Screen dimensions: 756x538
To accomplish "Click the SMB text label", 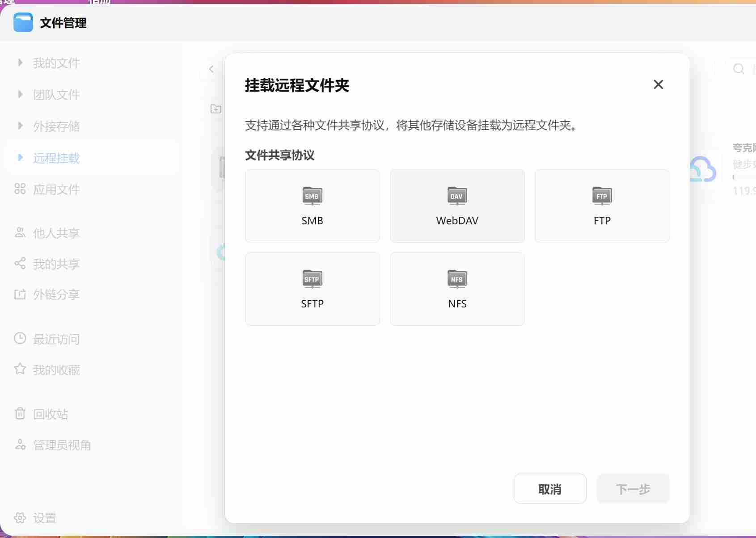I will coord(312,221).
